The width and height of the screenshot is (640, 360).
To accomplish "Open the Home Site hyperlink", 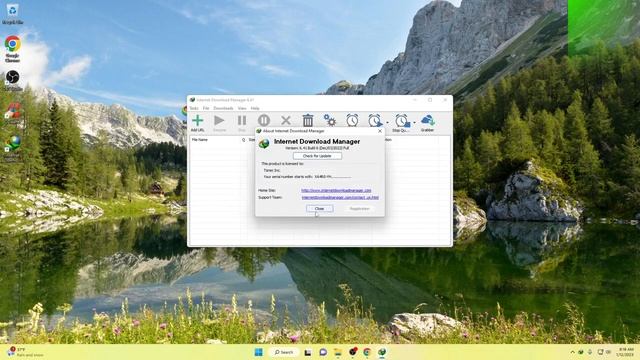I will 336,191.
